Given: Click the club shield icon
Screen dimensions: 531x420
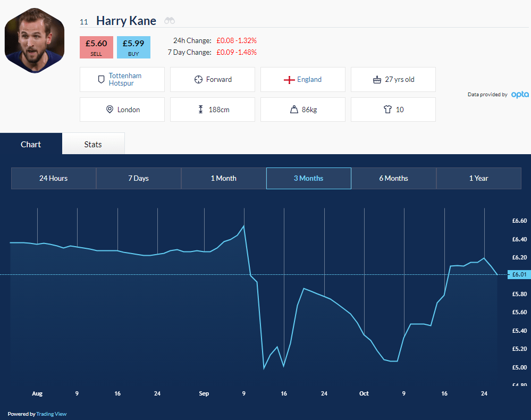Looking at the screenshot, I should pyautogui.click(x=101, y=80).
